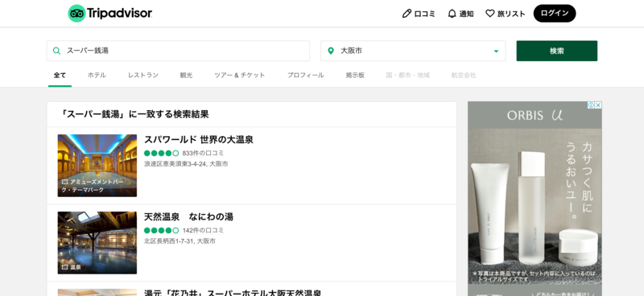This screenshot has width=644, height=296.
Task: Expand the 大阪市 location dropdown arrow
Action: click(x=496, y=51)
